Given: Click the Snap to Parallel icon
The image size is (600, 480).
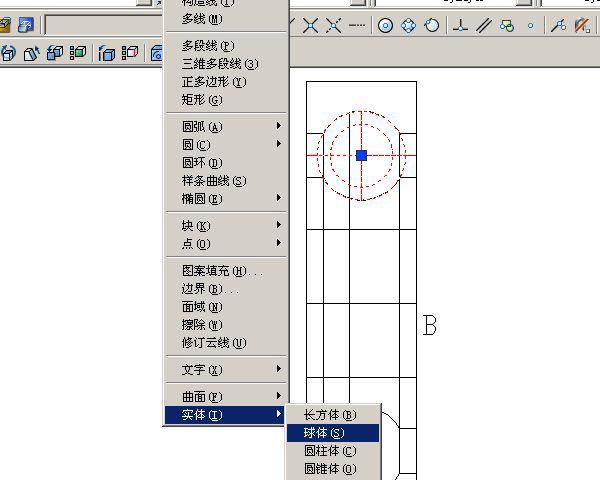Looking at the screenshot, I should pos(484,26).
